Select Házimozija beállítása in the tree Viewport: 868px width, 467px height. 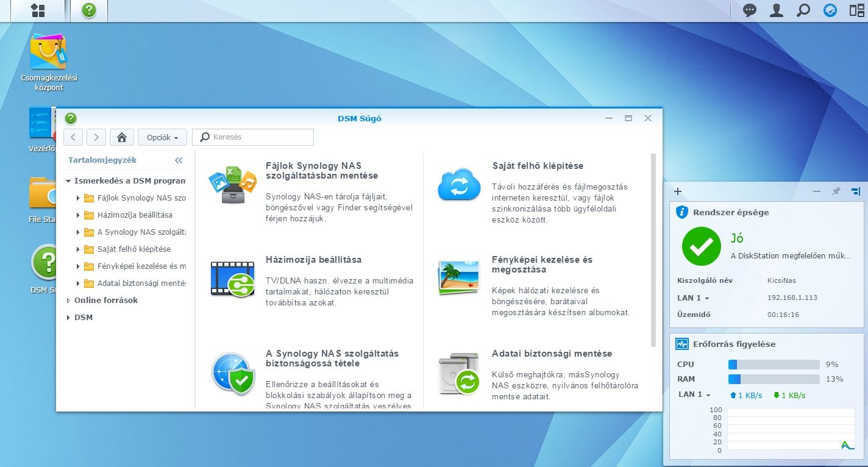135,215
